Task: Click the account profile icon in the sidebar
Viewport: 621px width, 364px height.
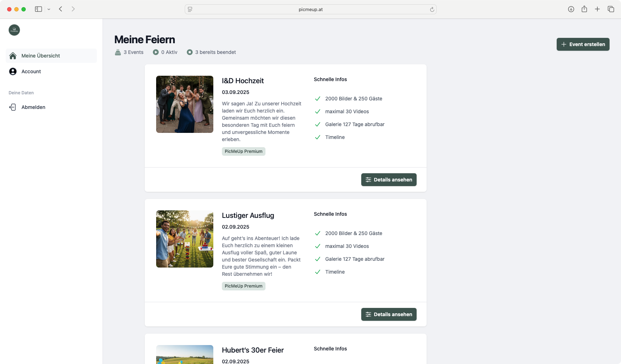Action: coord(13,71)
